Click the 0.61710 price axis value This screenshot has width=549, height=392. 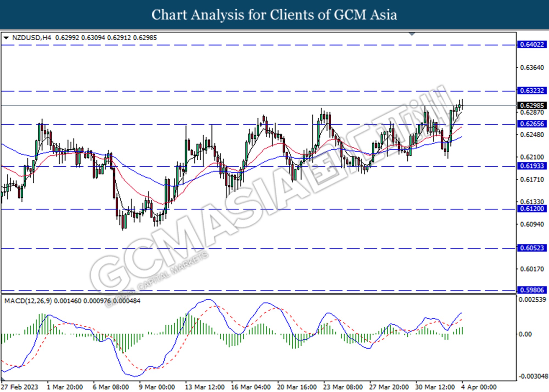pos(532,180)
